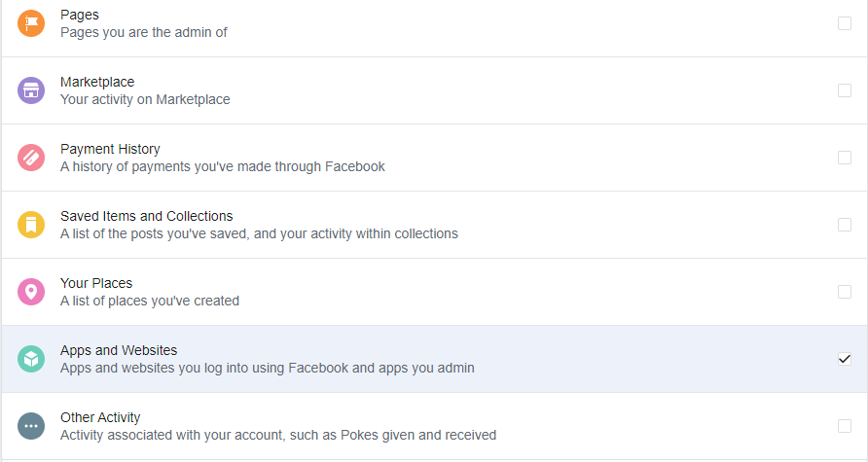Click the Saved Items and Collections title
This screenshot has height=462, width=868.
tap(146, 216)
